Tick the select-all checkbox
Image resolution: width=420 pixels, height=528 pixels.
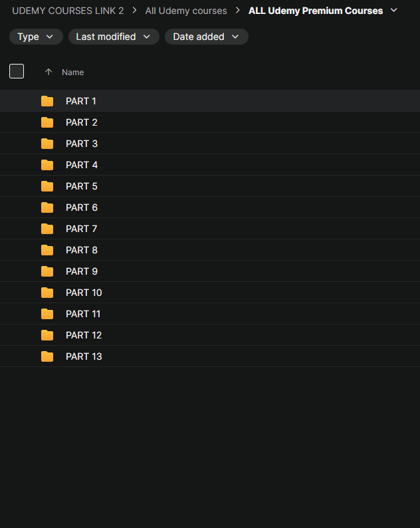coord(17,71)
